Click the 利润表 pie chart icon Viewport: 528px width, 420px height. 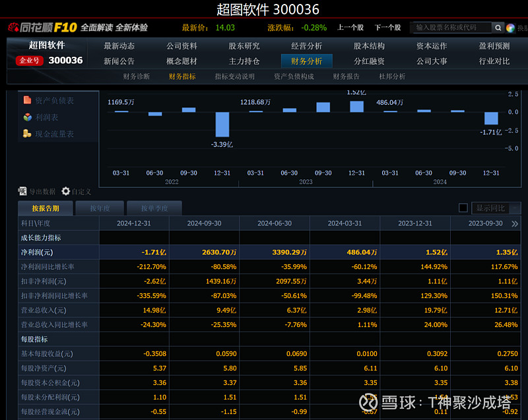[x=27, y=117]
